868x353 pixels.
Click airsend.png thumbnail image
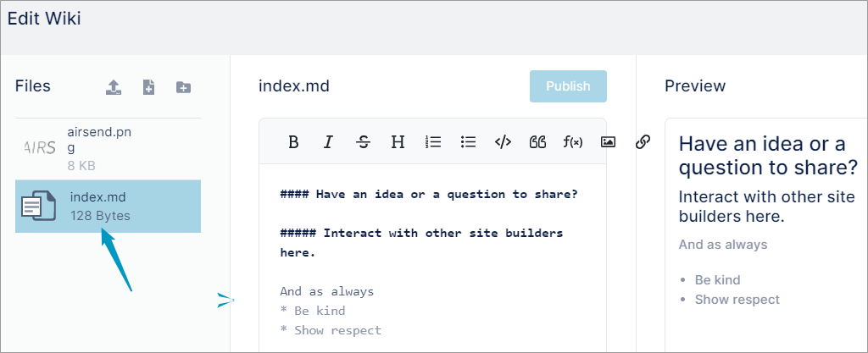click(40, 148)
